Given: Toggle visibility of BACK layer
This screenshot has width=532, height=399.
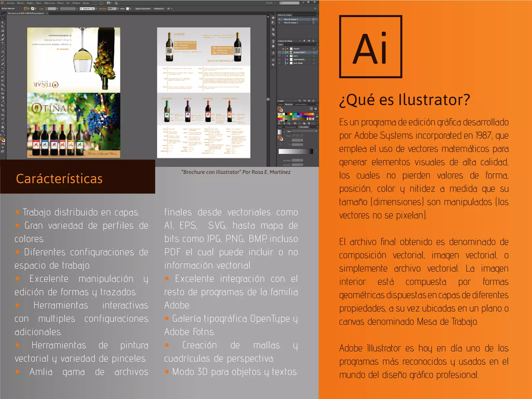Looking at the screenshot, I should (279, 56).
